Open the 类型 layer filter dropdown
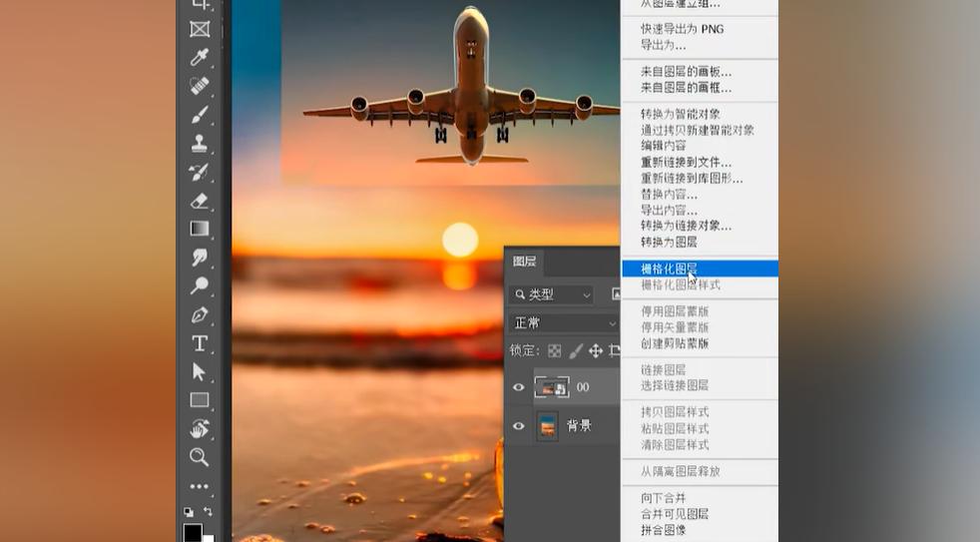This screenshot has width=980, height=542. pos(551,294)
